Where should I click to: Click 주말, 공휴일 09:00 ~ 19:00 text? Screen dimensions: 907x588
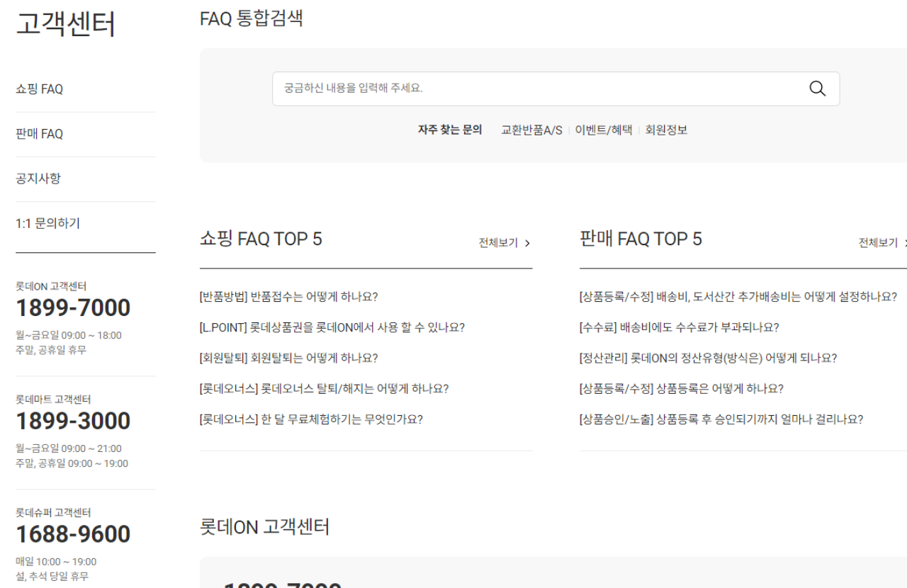point(72,463)
